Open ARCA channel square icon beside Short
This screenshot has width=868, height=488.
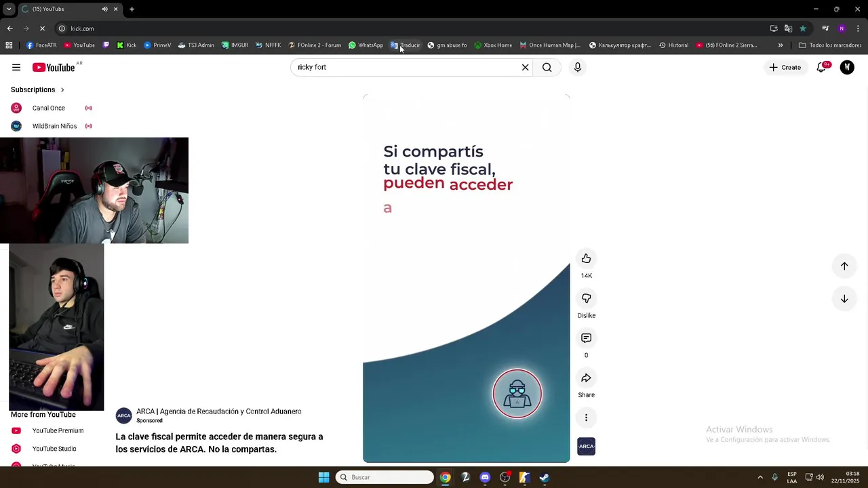pyautogui.click(x=587, y=446)
